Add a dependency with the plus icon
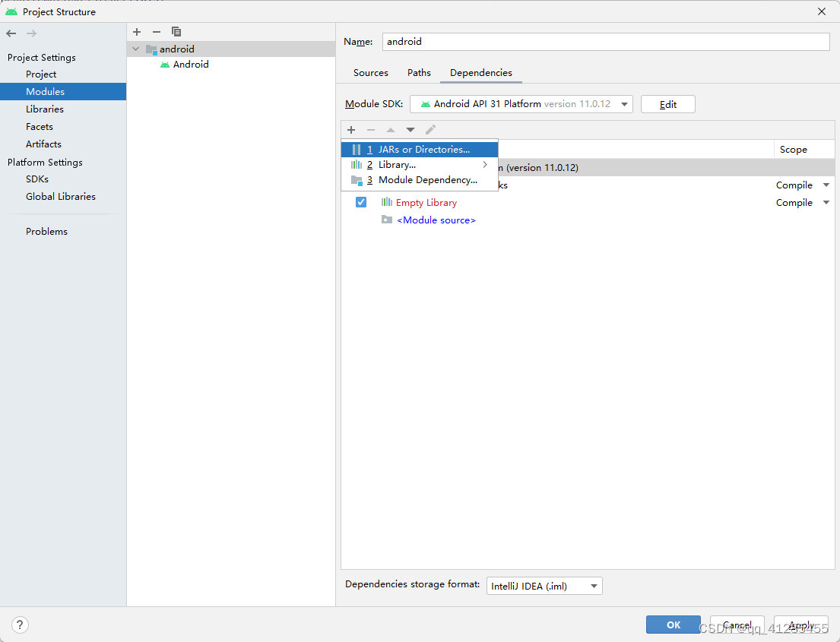840x642 pixels. pyautogui.click(x=351, y=130)
